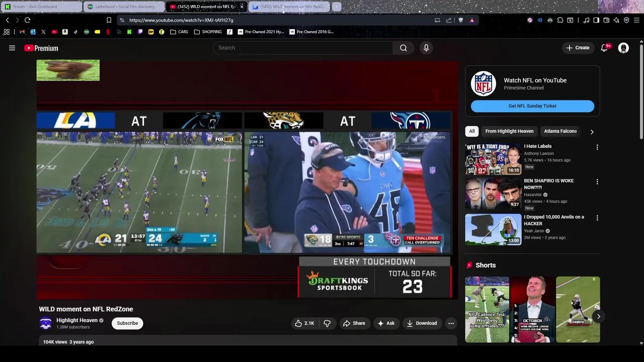Show more video actions ellipsis menu
The image size is (644, 362).
451,323
